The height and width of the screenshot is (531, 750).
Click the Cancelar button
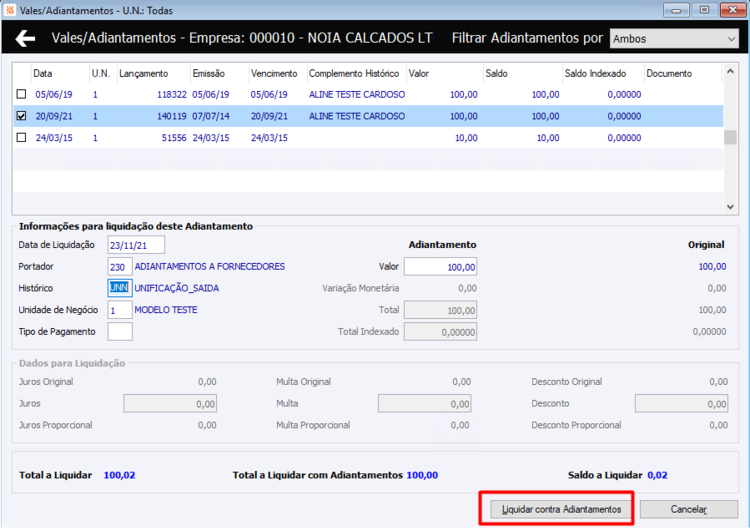click(688, 509)
